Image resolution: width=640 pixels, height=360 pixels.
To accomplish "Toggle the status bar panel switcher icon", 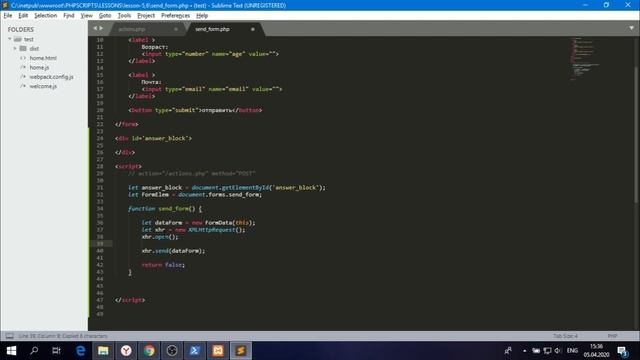I will click(9, 336).
